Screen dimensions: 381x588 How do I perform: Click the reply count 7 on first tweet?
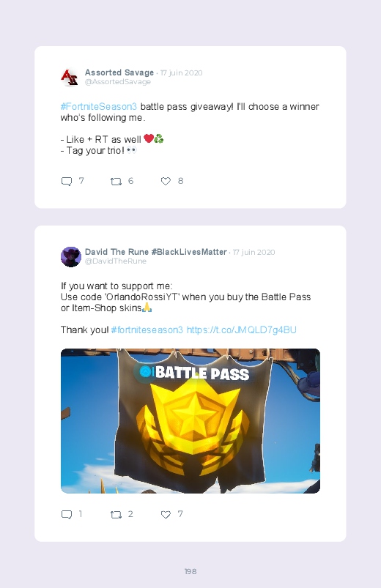(81, 181)
